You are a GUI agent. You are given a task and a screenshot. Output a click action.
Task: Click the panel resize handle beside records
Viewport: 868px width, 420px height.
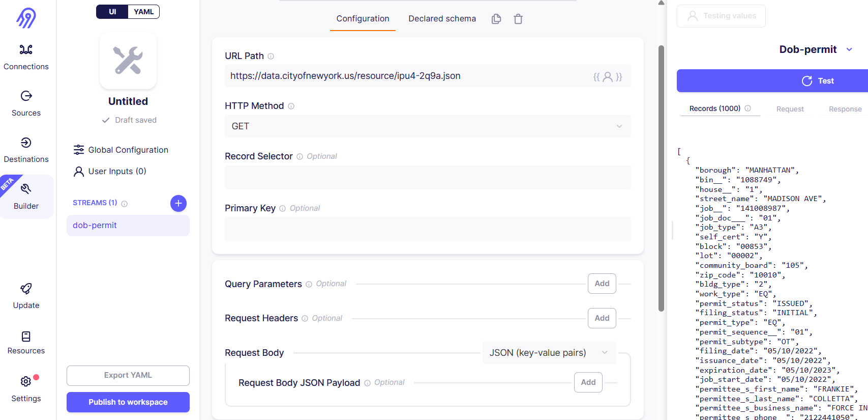point(672,230)
